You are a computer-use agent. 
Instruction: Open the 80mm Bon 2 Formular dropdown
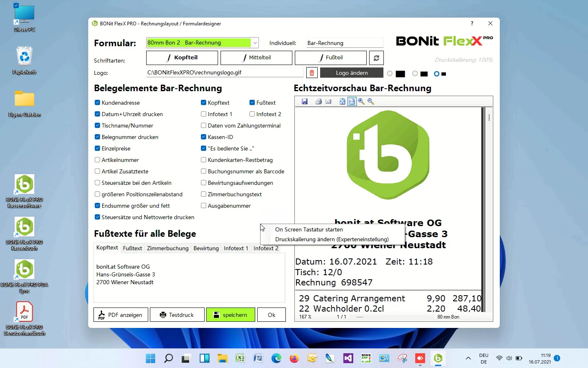coord(255,43)
